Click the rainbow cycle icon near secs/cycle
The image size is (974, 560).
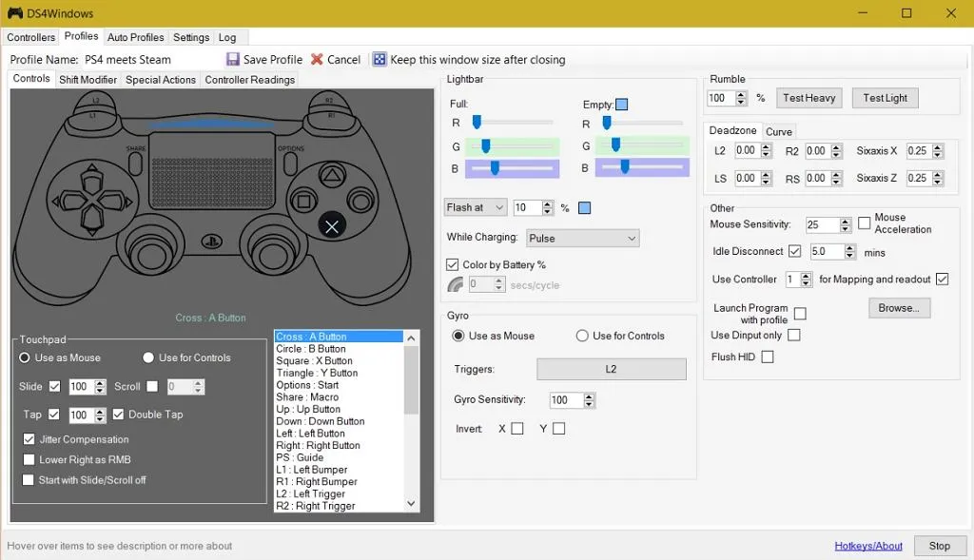[454, 284]
